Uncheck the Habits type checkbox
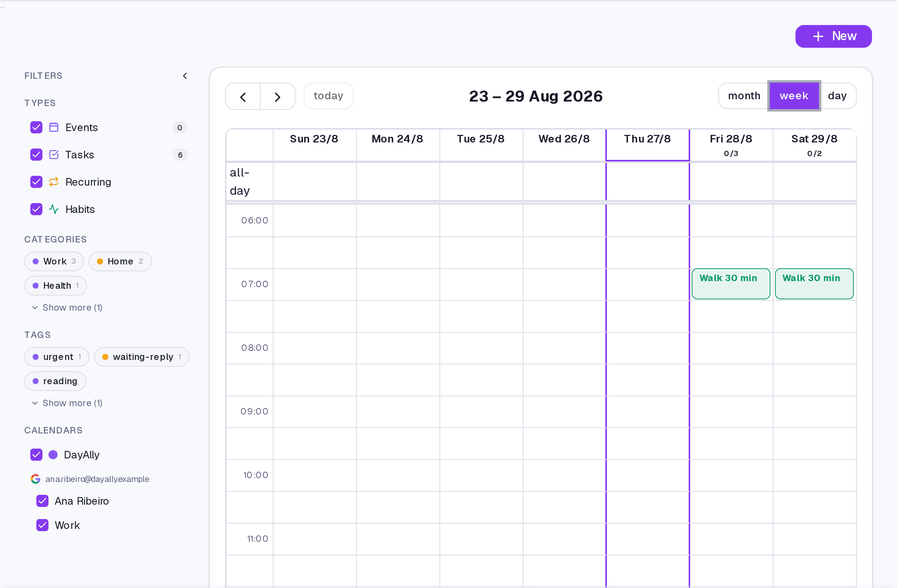Viewport: 897px width, 588px height. click(36, 209)
